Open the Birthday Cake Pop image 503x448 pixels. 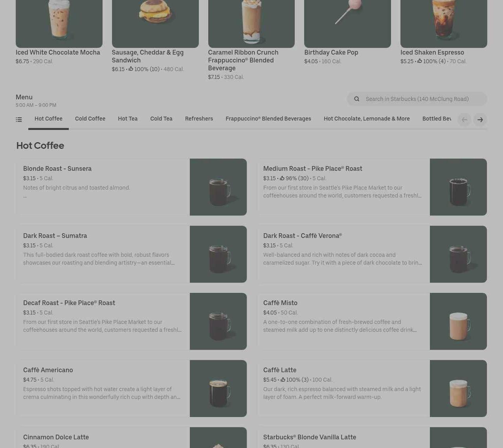(347, 24)
